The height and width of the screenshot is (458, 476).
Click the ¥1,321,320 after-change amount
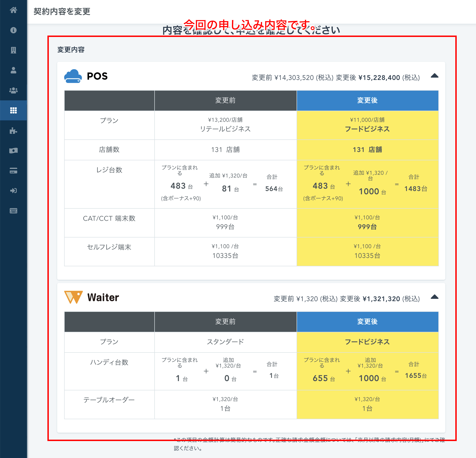coord(381,299)
